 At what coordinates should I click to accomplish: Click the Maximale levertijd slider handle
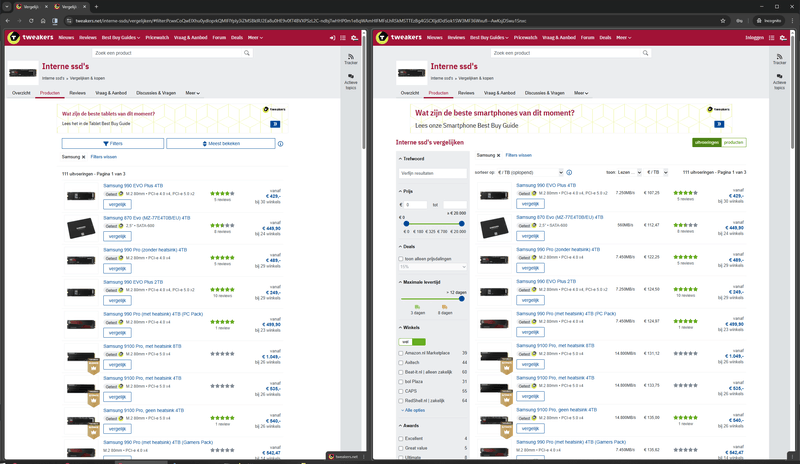click(x=461, y=299)
